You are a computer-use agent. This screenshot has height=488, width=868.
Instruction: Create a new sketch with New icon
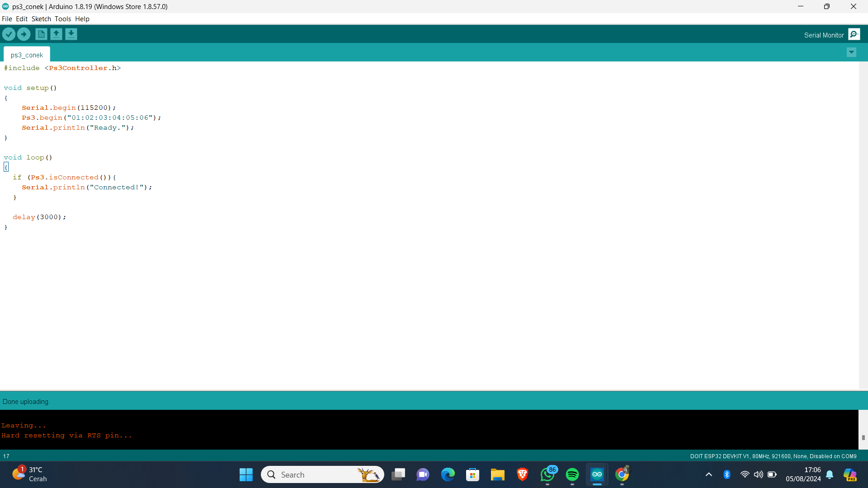pos(41,34)
